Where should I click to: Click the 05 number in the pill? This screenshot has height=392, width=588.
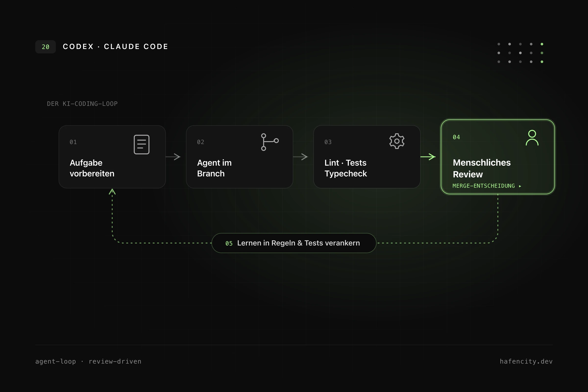coord(229,244)
